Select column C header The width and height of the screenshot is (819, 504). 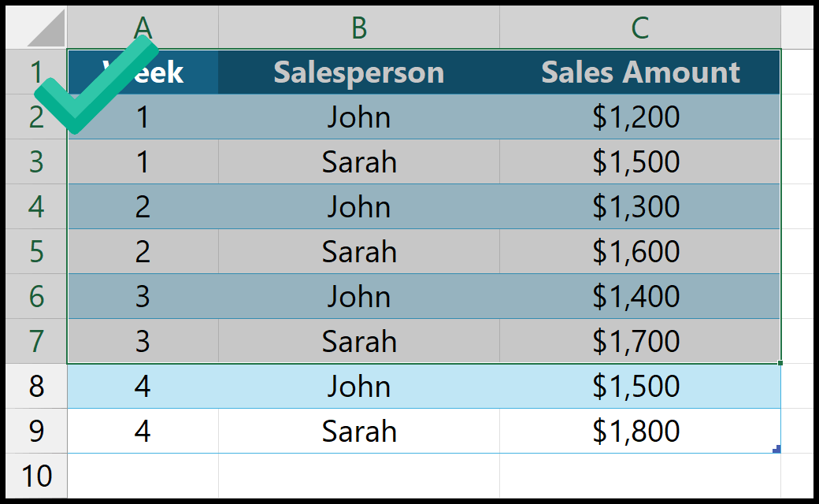(639, 27)
